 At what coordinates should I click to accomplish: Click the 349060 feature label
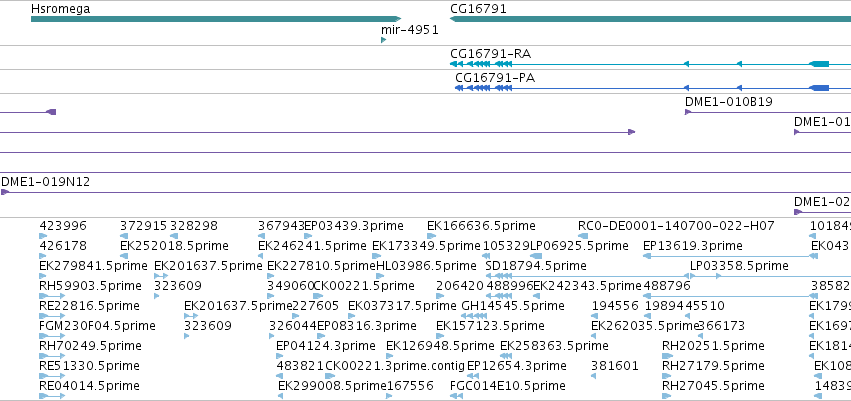pos(290,285)
